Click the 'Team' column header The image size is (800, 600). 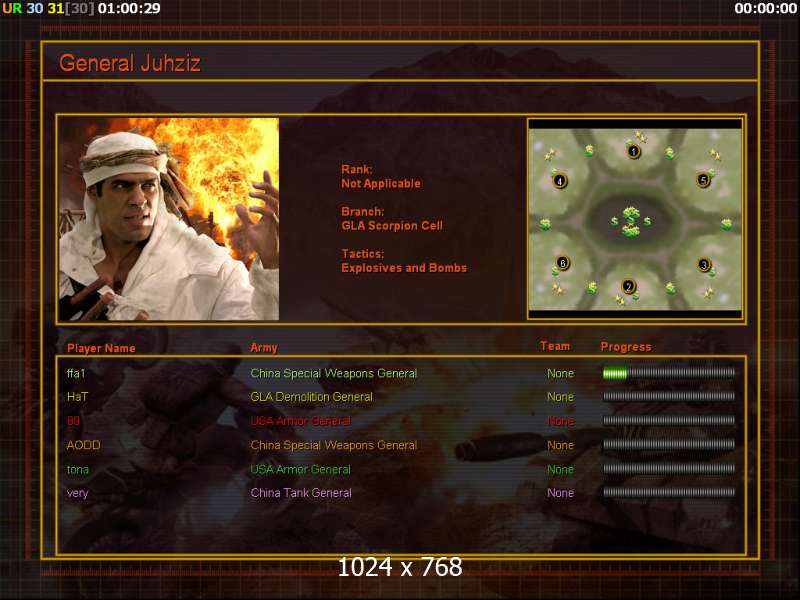click(555, 346)
